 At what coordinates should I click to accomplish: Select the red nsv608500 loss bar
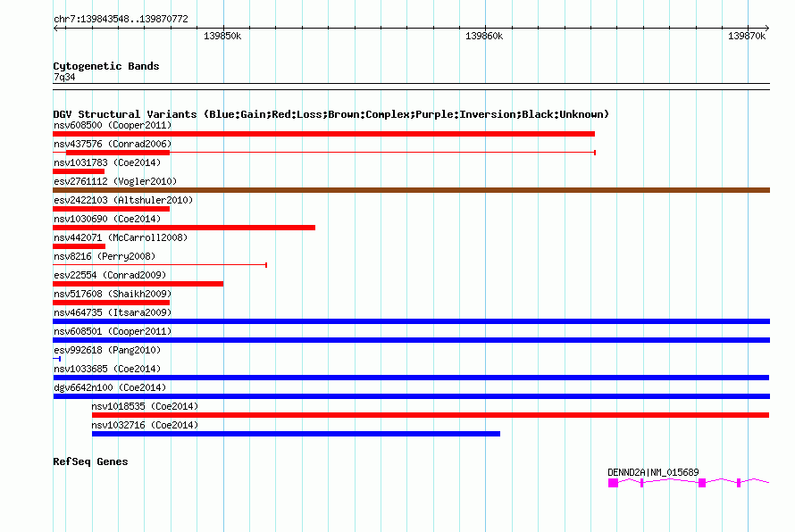click(323, 134)
